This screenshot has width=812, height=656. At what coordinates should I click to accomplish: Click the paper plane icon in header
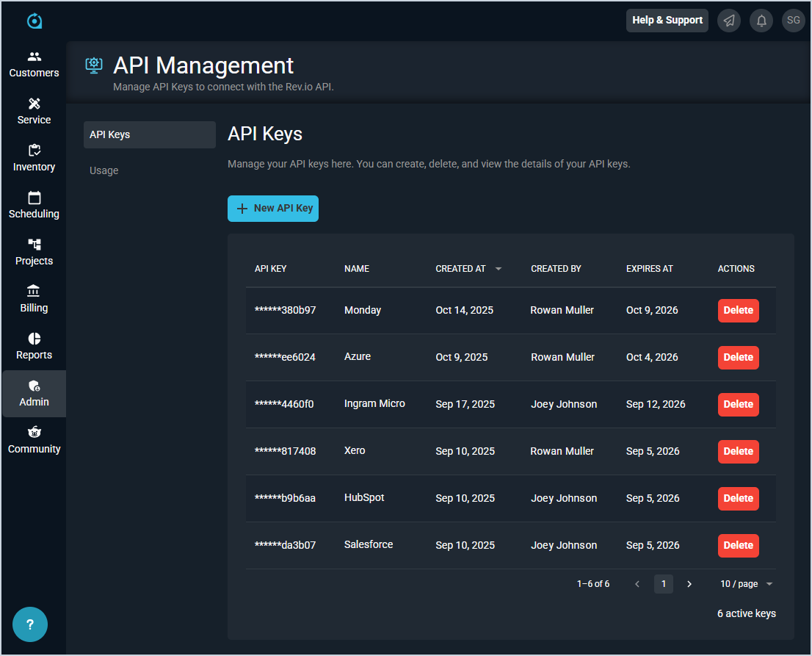[x=729, y=21]
